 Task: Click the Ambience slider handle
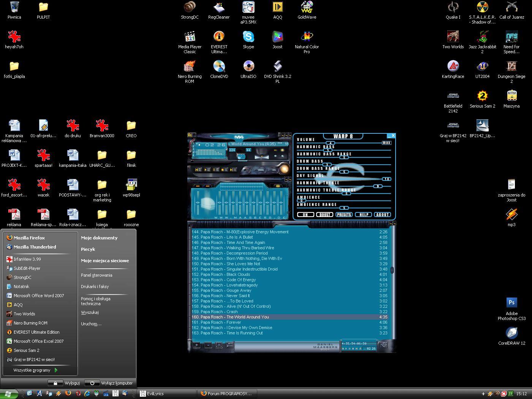(x=301, y=201)
